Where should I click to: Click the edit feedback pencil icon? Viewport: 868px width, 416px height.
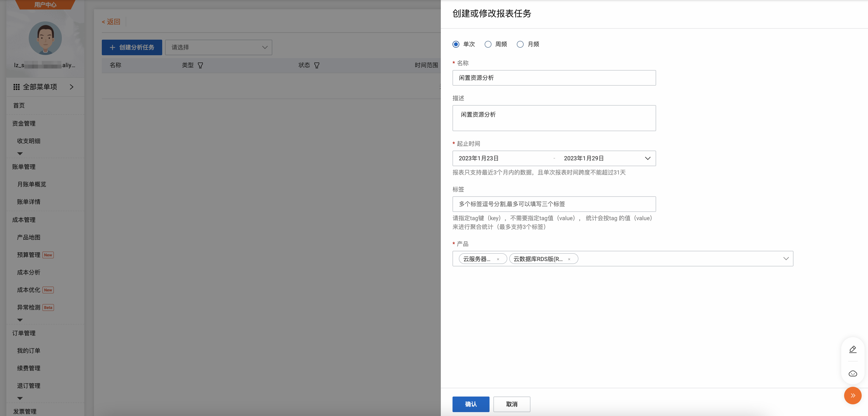click(x=852, y=349)
